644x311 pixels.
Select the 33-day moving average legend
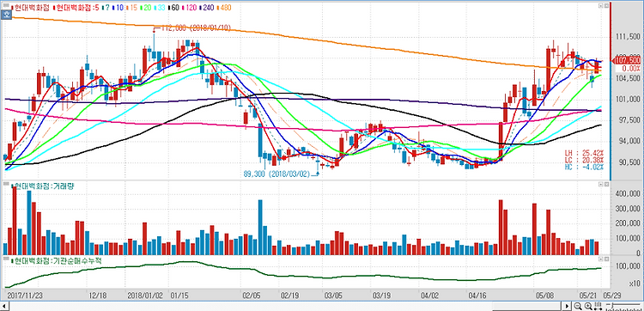pos(161,8)
